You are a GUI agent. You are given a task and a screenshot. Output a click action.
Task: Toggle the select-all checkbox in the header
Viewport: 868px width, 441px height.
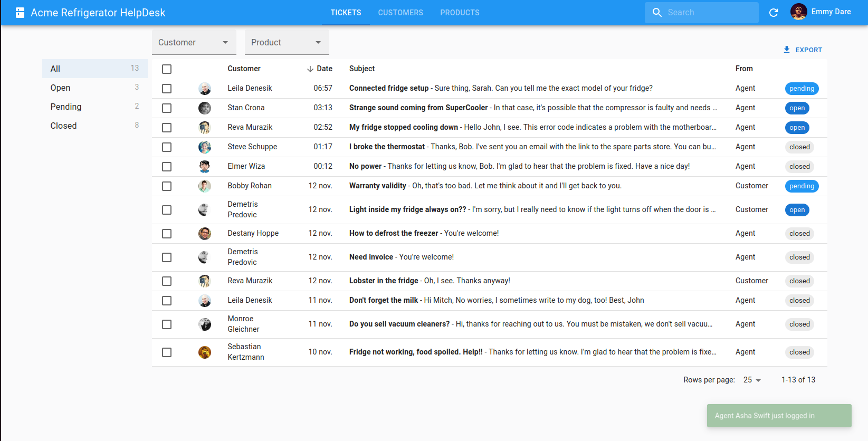[x=167, y=69]
